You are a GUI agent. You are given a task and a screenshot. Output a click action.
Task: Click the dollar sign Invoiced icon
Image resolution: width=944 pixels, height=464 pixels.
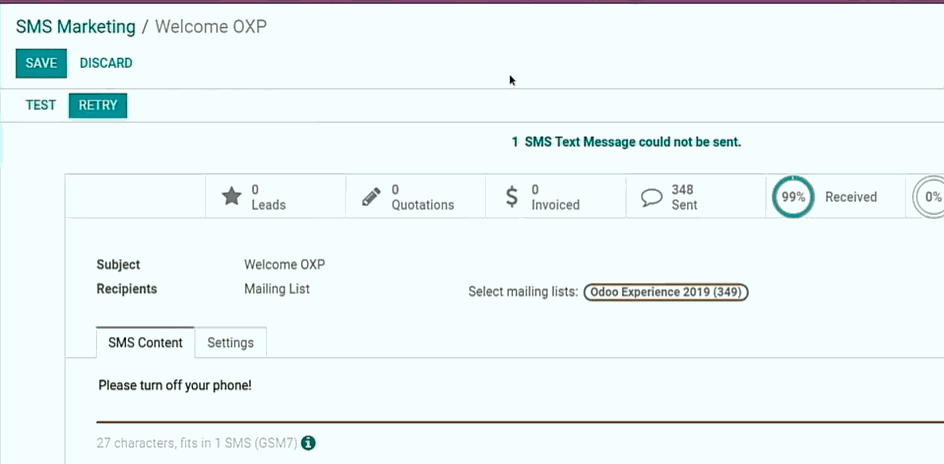(x=512, y=197)
